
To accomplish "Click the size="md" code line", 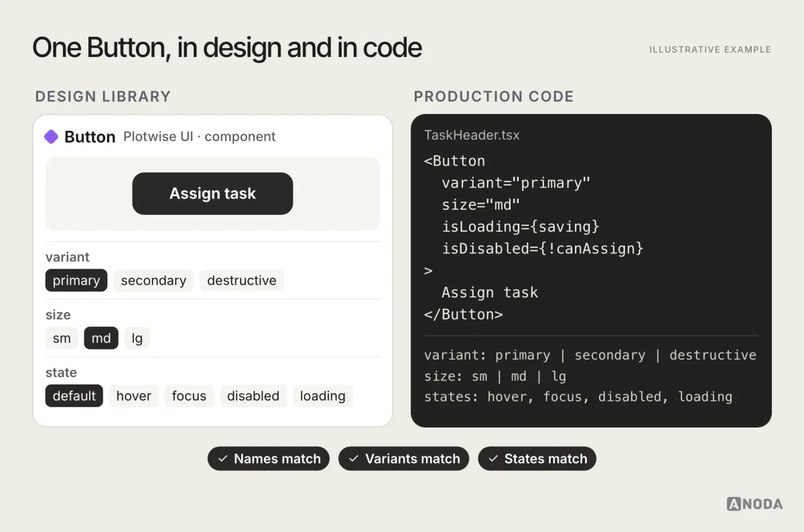I will click(x=481, y=204).
